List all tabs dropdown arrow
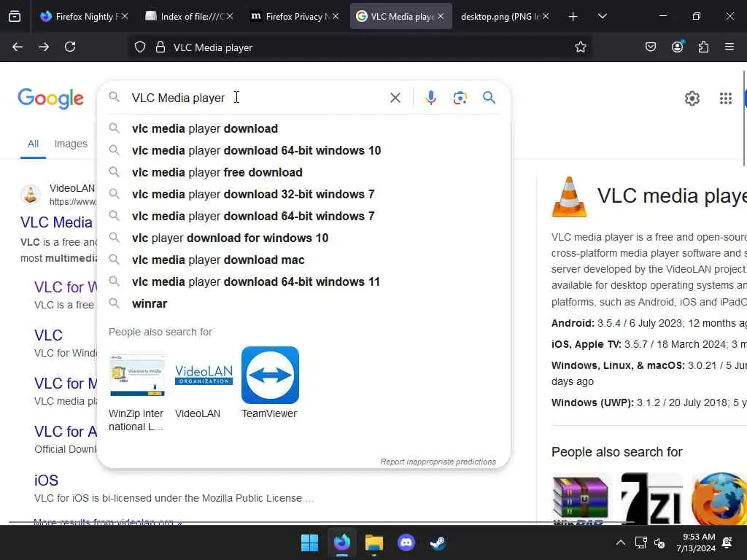The height and width of the screenshot is (560, 747). pyautogui.click(x=603, y=16)
